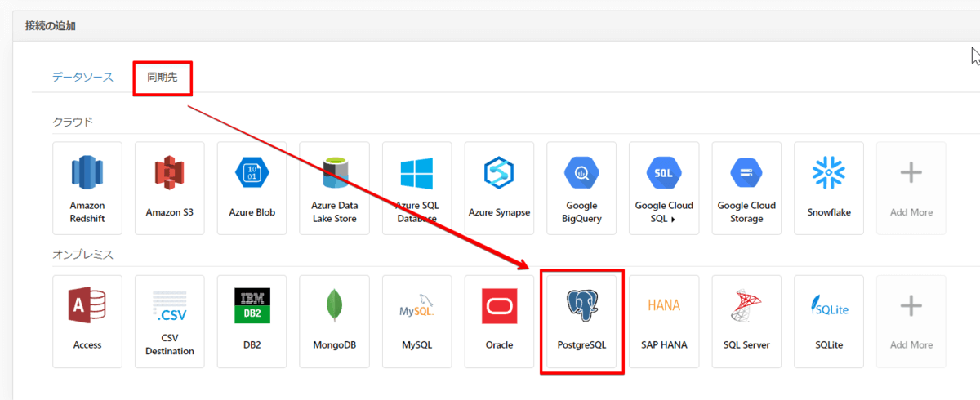Choose Google Cloud Storage connector
The width and height of the screenshot is (980, 400).
click(x=746, y=189)
